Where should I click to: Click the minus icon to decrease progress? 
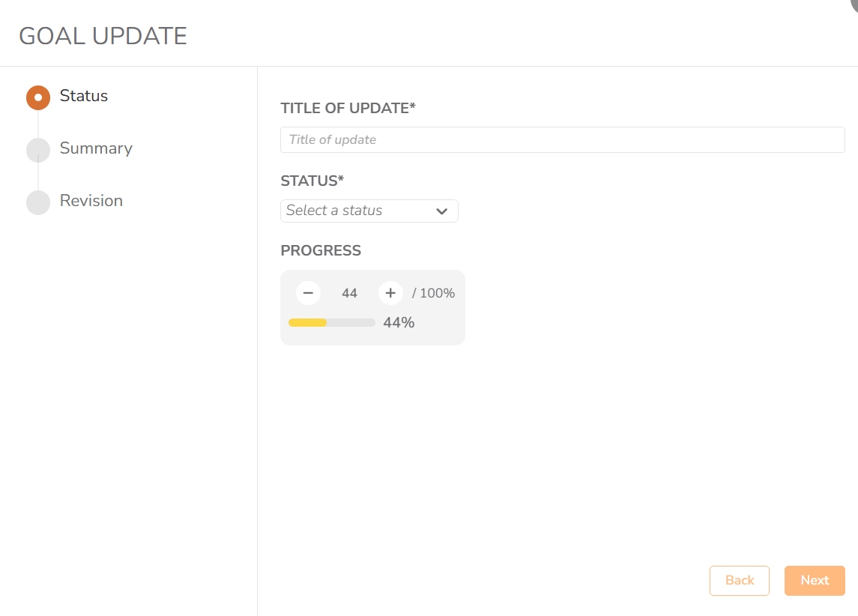308,293
